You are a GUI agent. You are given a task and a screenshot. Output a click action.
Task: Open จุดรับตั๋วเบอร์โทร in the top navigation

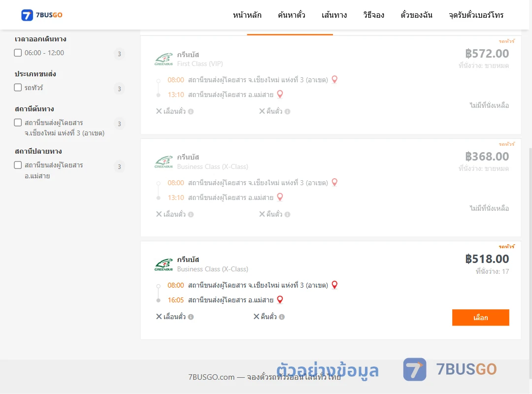coord(476,15)
